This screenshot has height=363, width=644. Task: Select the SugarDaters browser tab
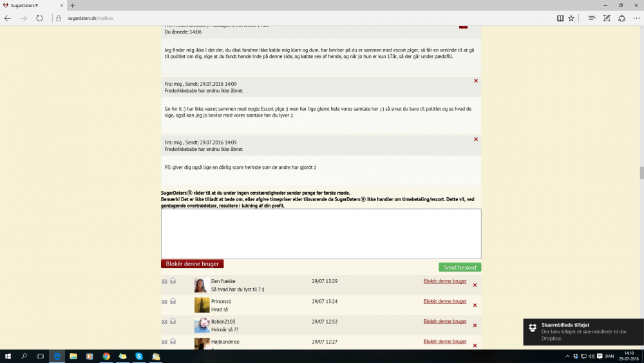click(33, 5)
